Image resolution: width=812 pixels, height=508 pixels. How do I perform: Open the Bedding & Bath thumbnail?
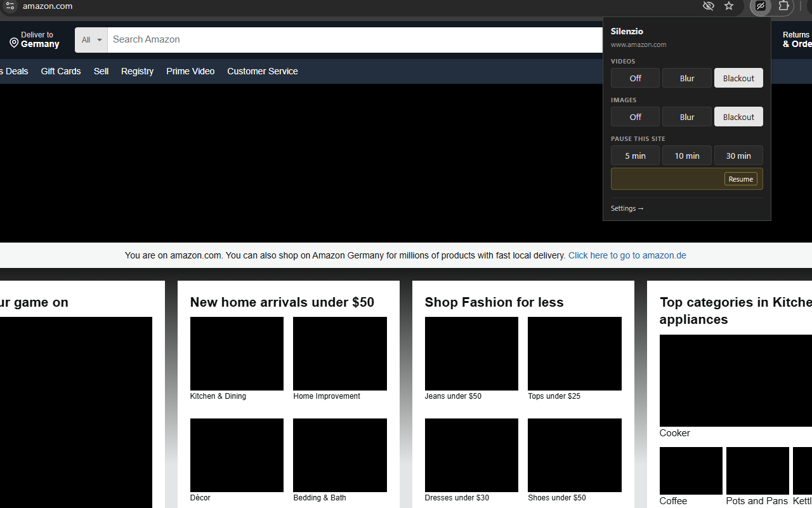[x=340, y=455]
